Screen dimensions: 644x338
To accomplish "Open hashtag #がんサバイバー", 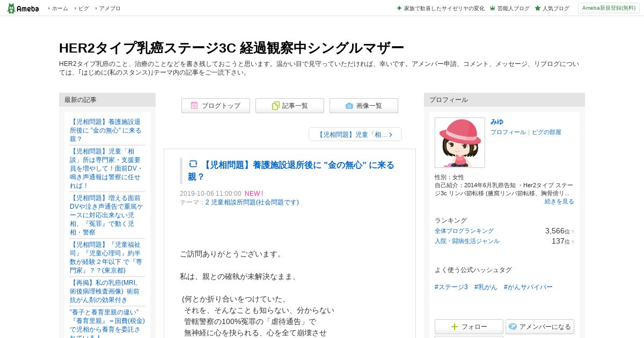I will coord(528,287).
